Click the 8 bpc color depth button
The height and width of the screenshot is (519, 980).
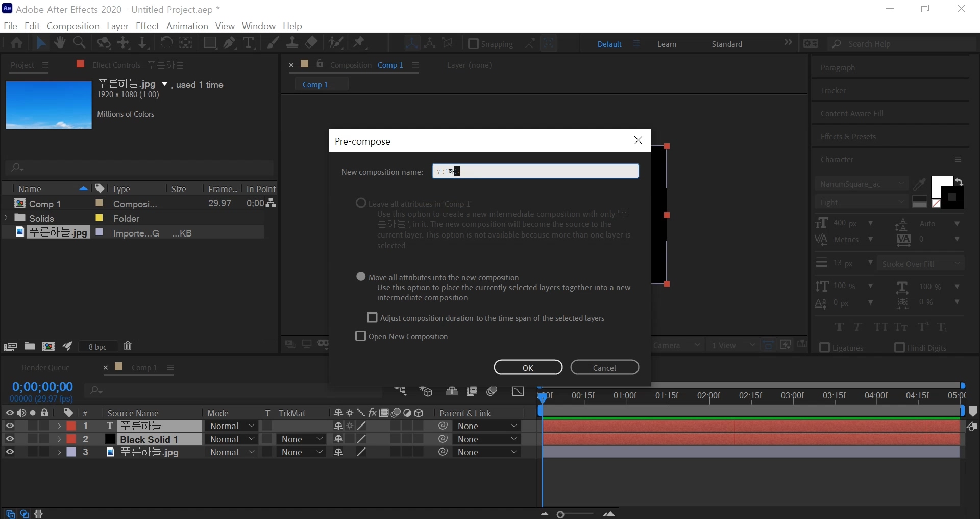coord(97,347)
